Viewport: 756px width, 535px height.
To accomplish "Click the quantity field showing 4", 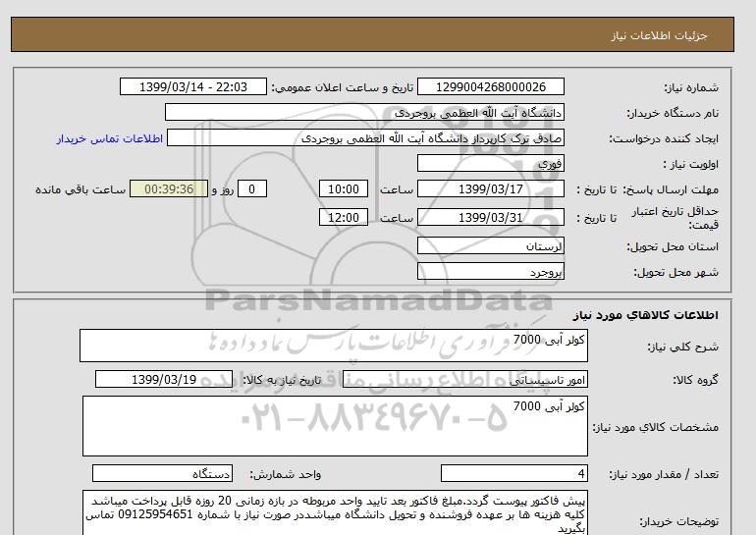I will coord(514,473).
